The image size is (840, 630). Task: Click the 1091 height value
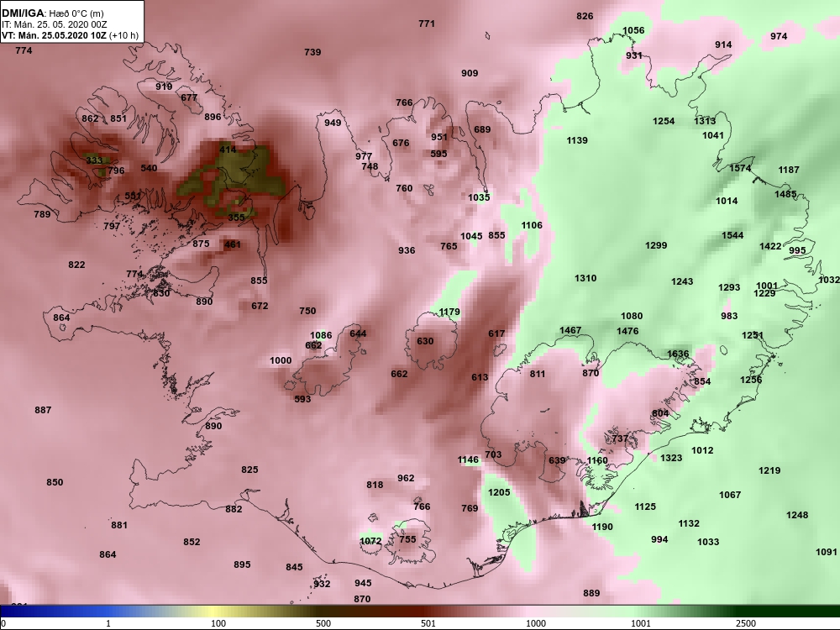826,552
